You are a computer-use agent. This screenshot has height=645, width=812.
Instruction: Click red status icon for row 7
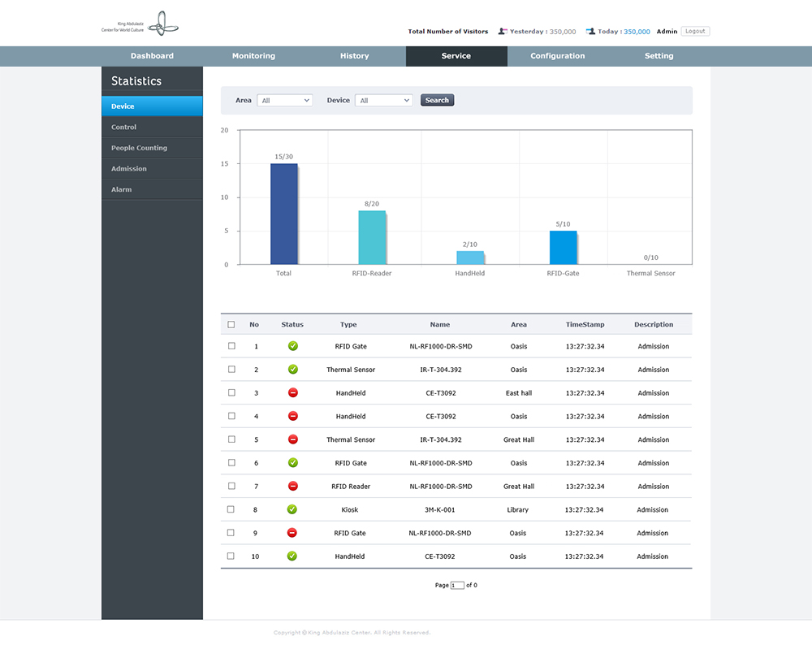point(292,487)
